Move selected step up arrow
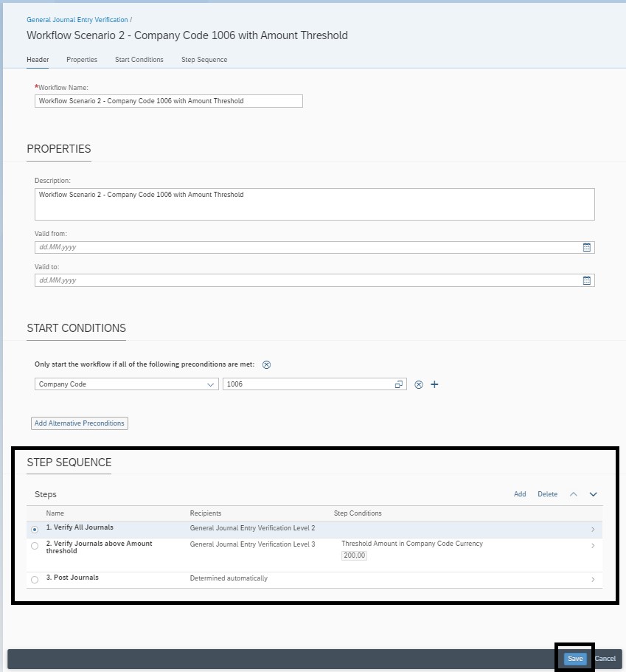Screen dimensions: 626x672 574,494
